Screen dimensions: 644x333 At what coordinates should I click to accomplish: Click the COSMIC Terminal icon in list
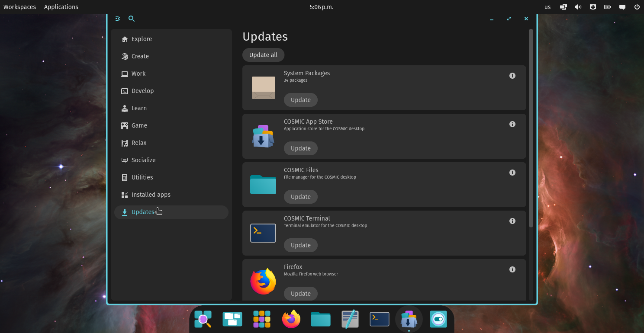click(x=263, y=233)
